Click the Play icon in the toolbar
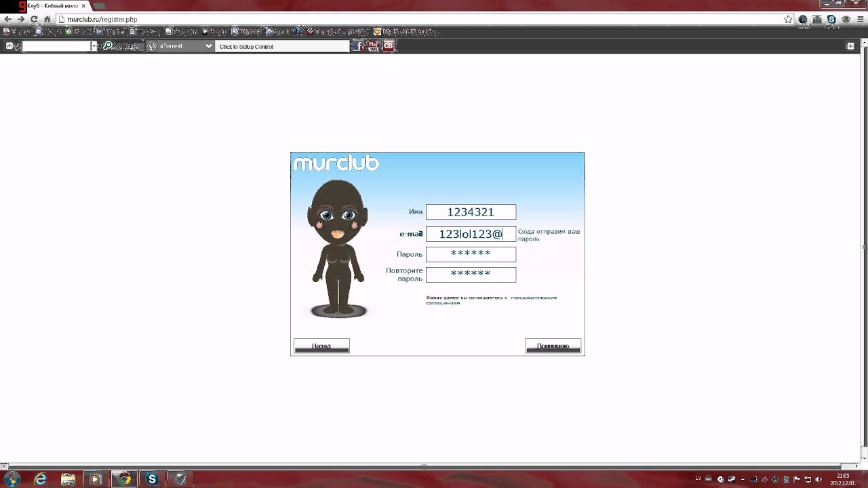The width and height of the screenshot is (868, 488). tap(373, 46)
